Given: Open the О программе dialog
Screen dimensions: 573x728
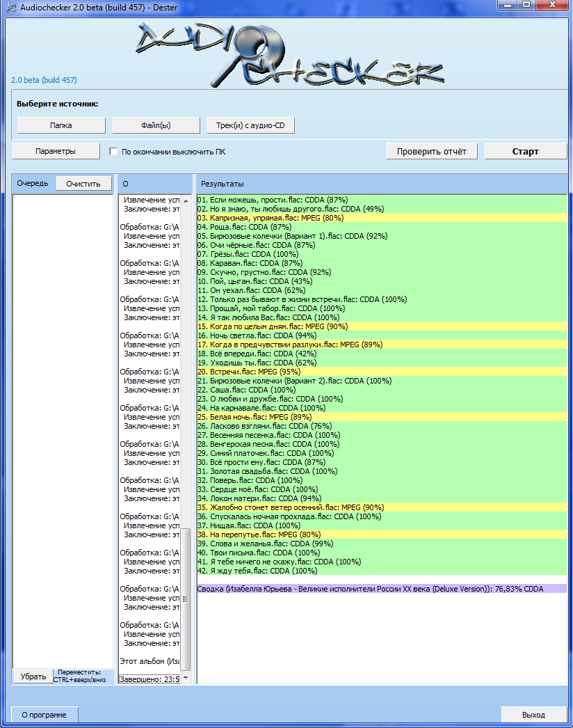Looking at the screenshot, I should 45,715.
